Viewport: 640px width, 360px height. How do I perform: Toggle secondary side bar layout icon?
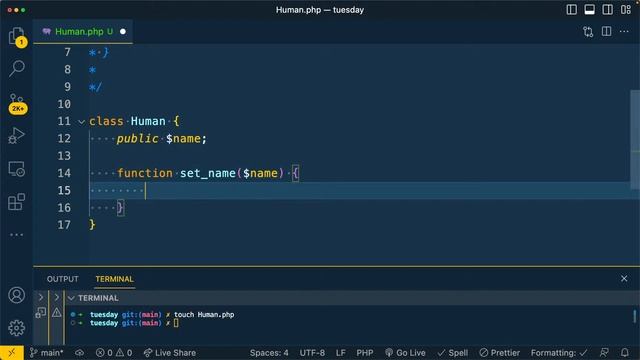click(607, 10)
